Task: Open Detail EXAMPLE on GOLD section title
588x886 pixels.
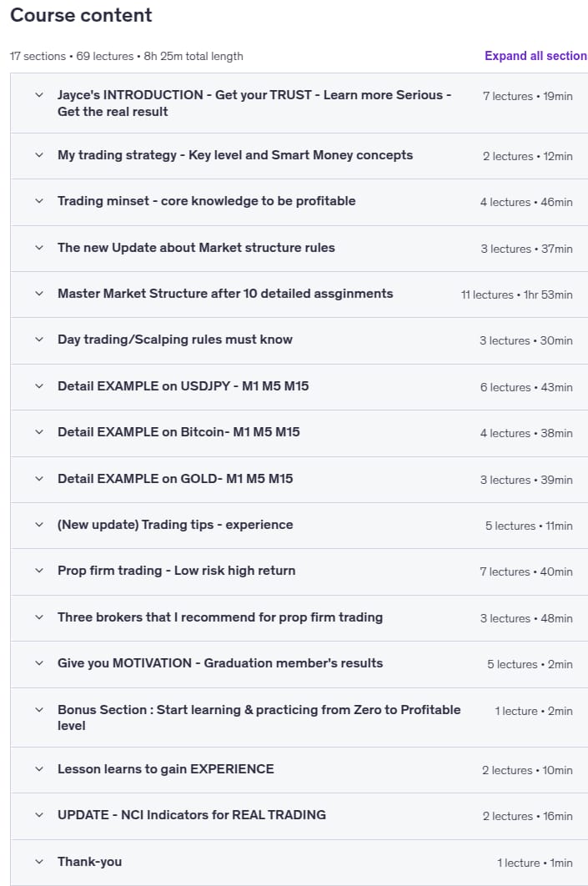Action: click(x=175, y=479)
